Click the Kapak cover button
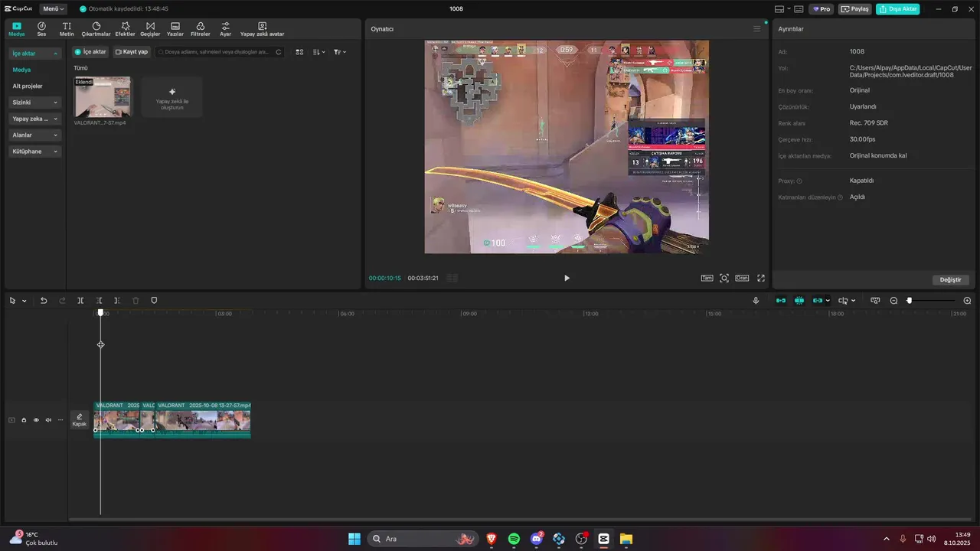 [x=80, y=420]
